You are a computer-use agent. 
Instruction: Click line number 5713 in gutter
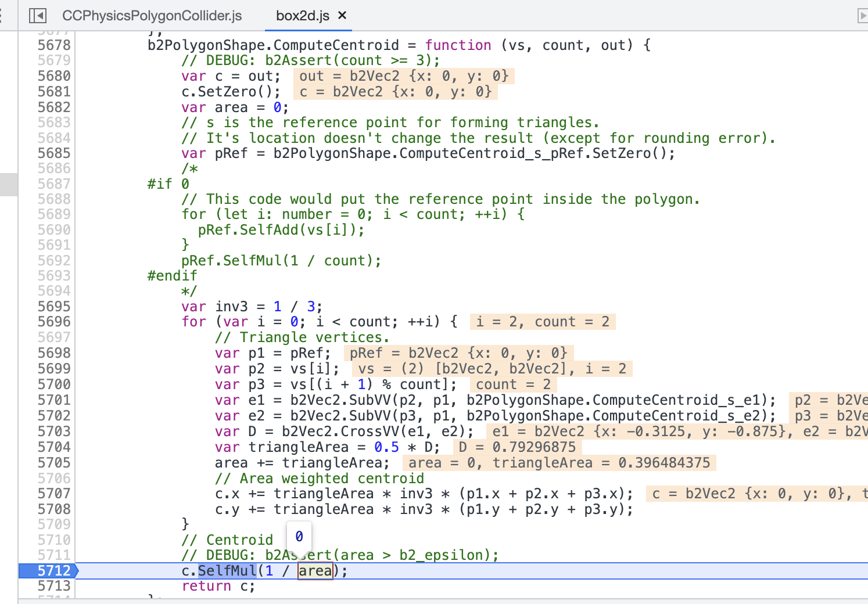coord(54,586)
